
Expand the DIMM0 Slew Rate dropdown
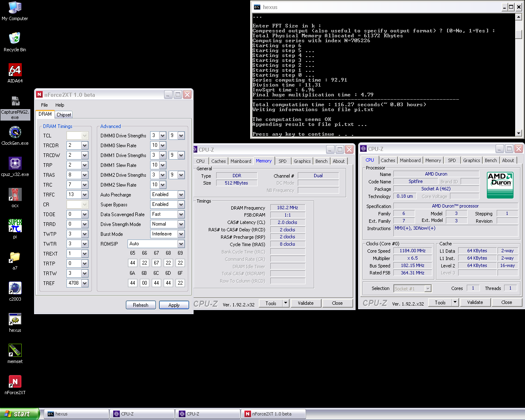point(162,145)
